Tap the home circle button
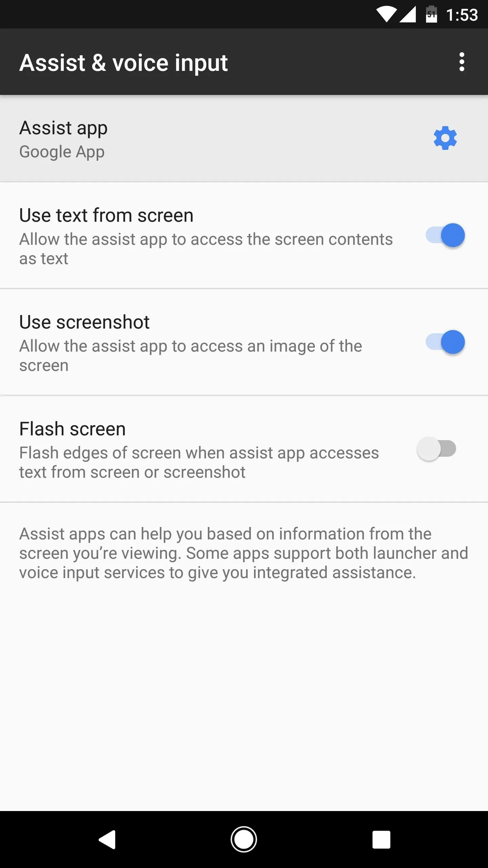Image resolution: width=488 pixels, height=868 pixels. [x=244, y=840]
